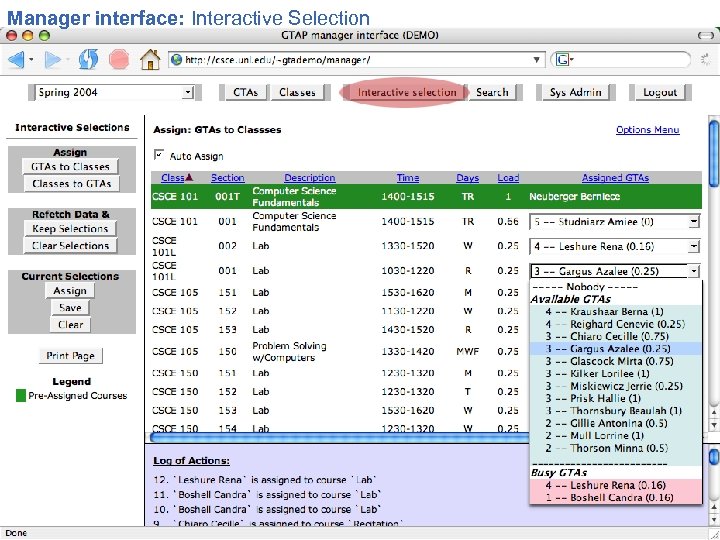Click the green Pre-Assigned Courses legend swatch
Viewport: 720px width, 540px height.
coord(21,395)
